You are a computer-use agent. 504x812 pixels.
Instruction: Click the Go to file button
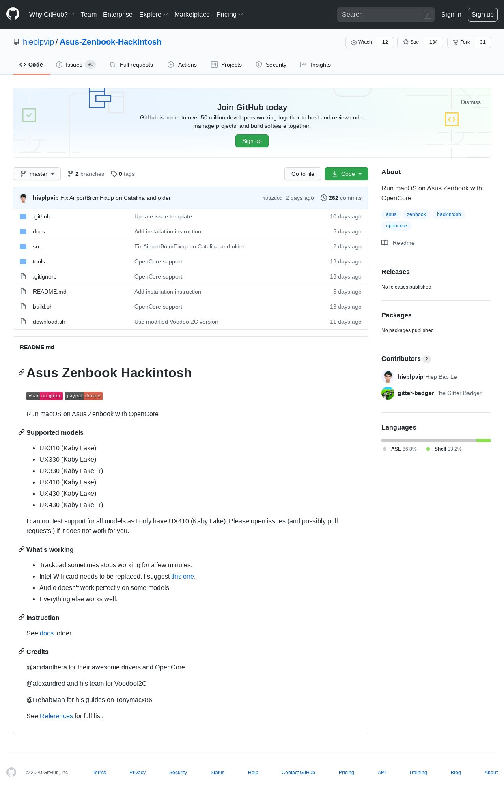point(303,174)
